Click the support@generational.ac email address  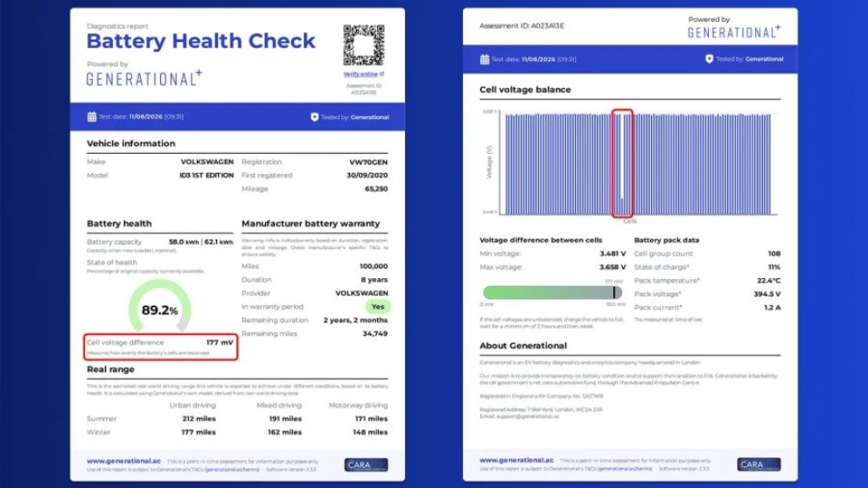click(x=528, y=416)
